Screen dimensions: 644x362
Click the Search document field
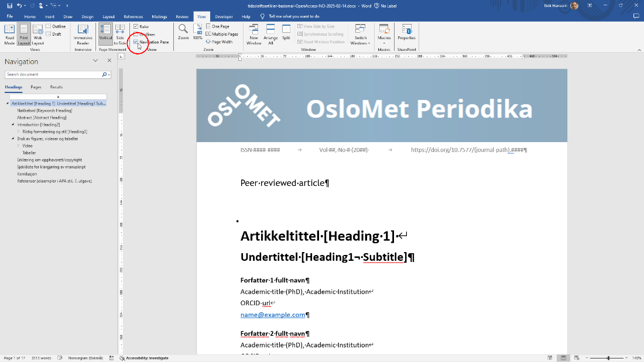click(53, 75)
